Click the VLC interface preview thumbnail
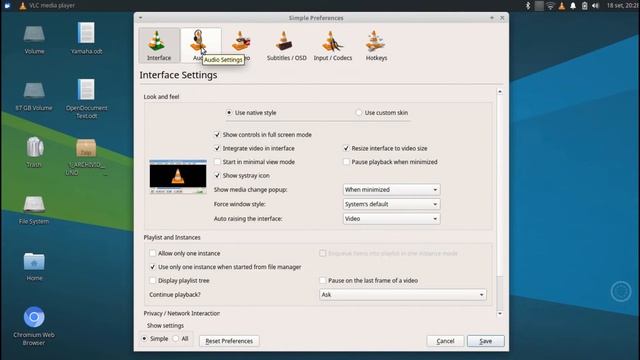640x360 pixels. (178, 176)
